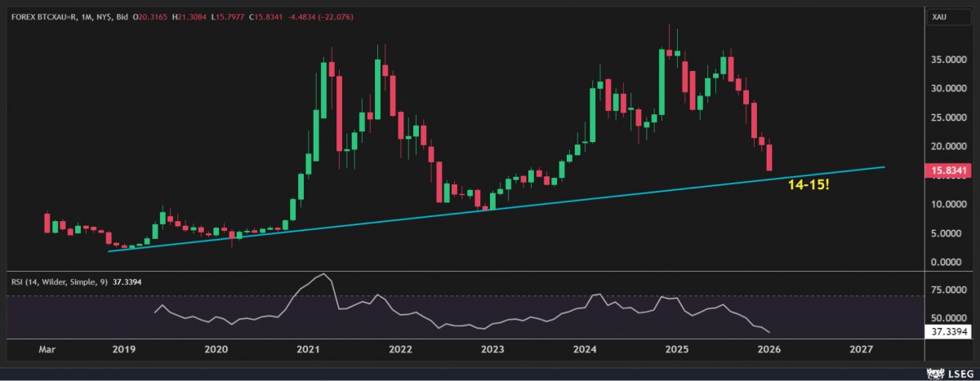This screenshot has height=381, width=980.
Task: Click the 2023 label on time axis
Action: click(492, 349)
